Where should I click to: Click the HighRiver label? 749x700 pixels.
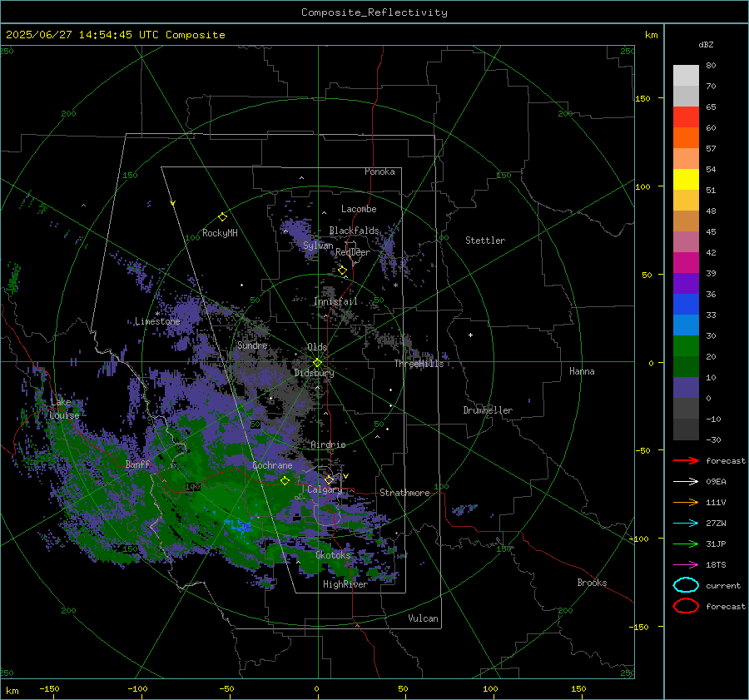coord(345,584)
